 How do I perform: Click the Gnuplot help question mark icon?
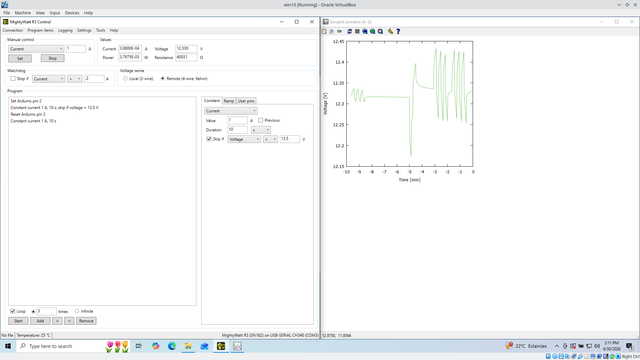(398, 31)
